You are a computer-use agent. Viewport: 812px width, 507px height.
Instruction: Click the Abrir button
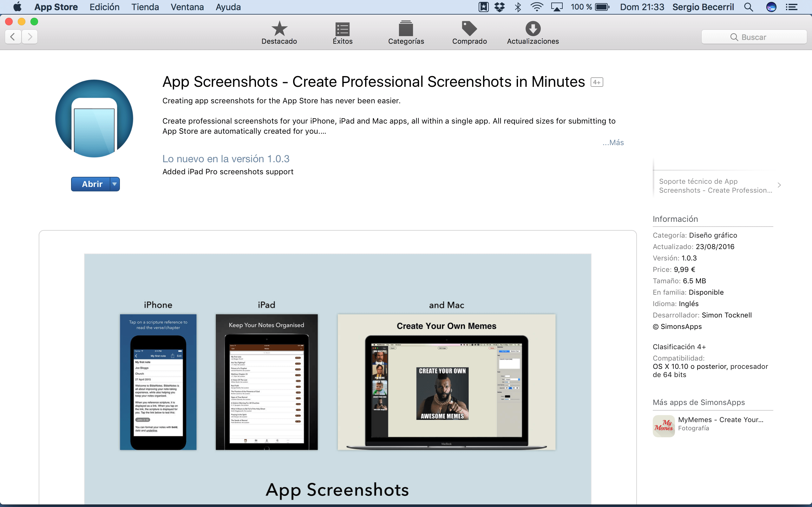click(x=92, y=184)
